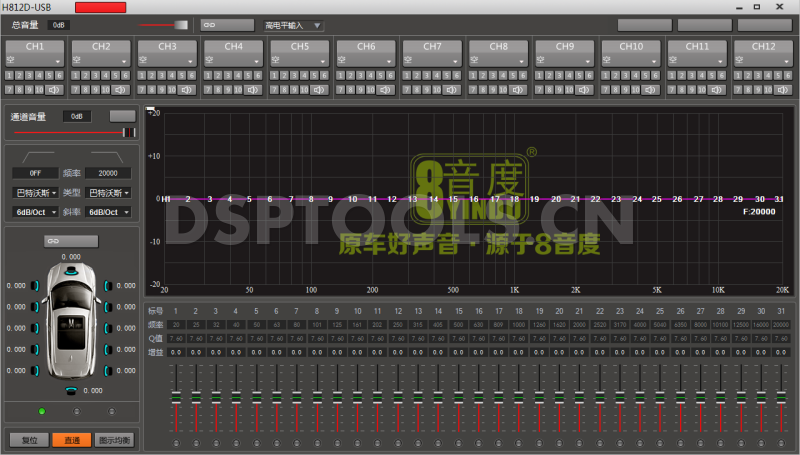Toggle input 1 under CH1
The image size is (800, 455).
[x=10, y=76]
